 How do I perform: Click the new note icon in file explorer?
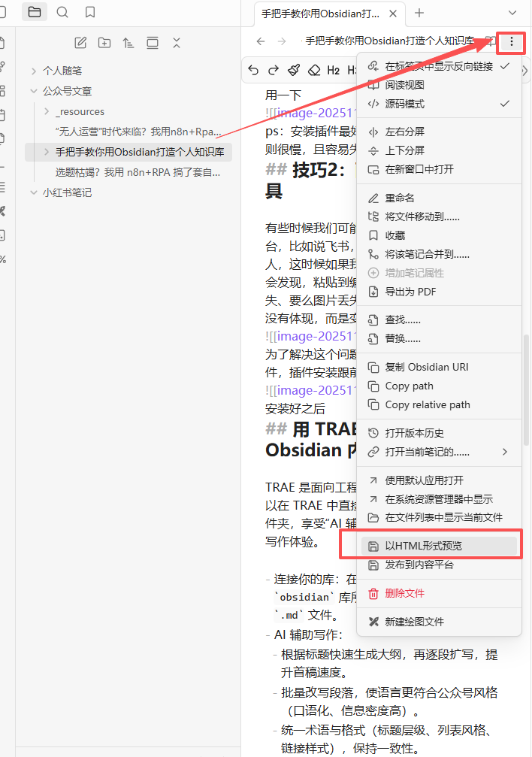pos(81,43)
